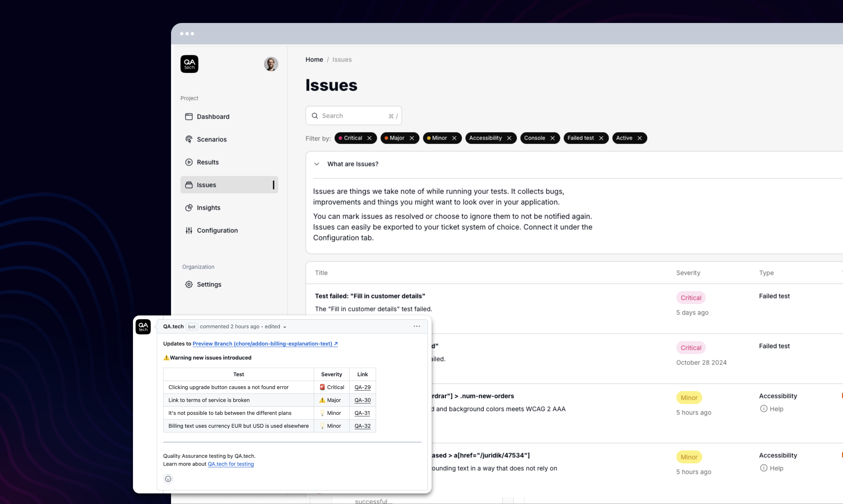Click the Severity column header

tap(688, 273)
